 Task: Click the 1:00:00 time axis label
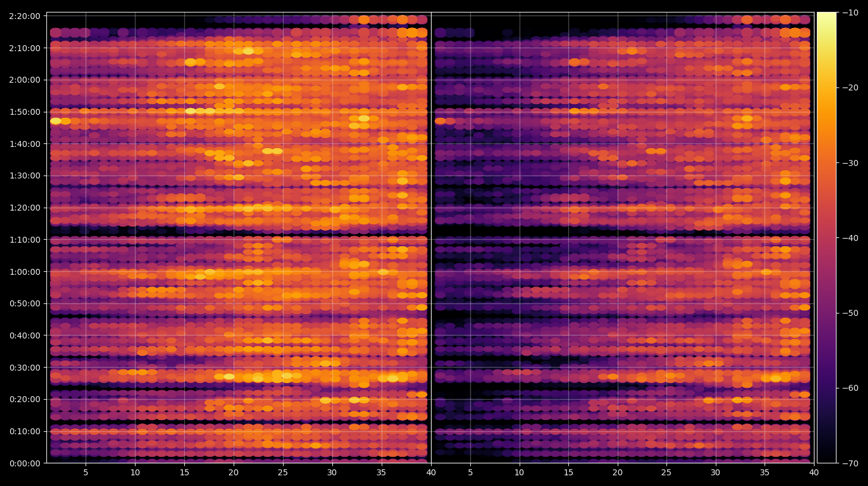click(25, 272)
